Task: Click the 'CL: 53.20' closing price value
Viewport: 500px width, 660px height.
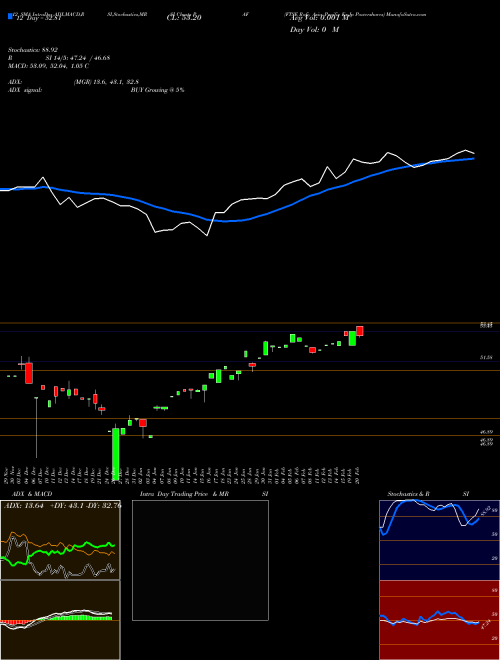Action: click(x=184, y=18)
